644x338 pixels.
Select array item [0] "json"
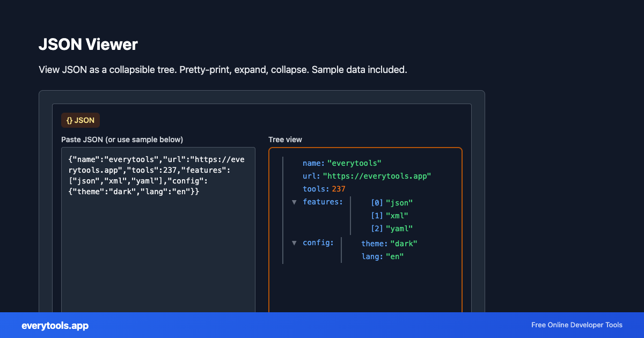pos(391,202)
